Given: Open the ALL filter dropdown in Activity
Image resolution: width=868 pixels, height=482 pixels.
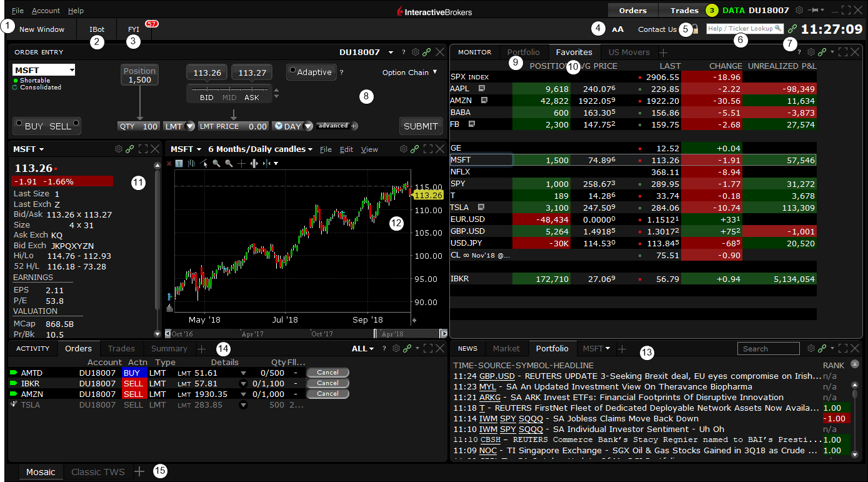Looking at the screenshot, I should tap(363, 348).
